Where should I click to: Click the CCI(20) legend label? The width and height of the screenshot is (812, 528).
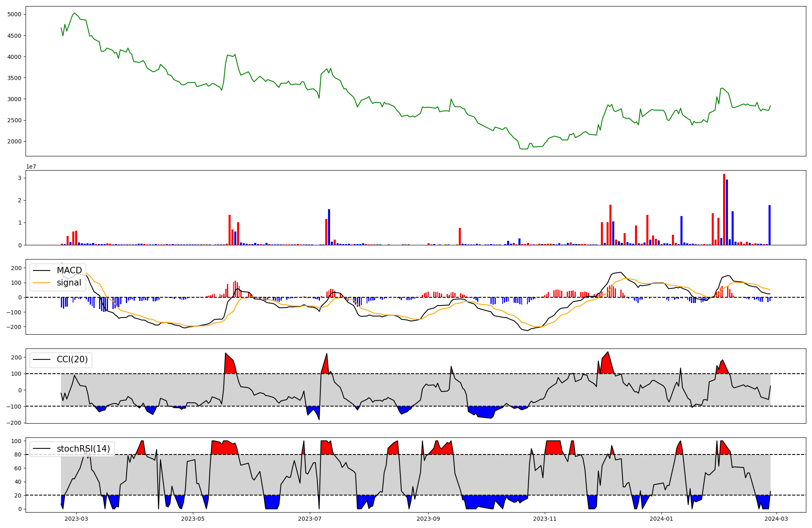click(x=72, y=360)
